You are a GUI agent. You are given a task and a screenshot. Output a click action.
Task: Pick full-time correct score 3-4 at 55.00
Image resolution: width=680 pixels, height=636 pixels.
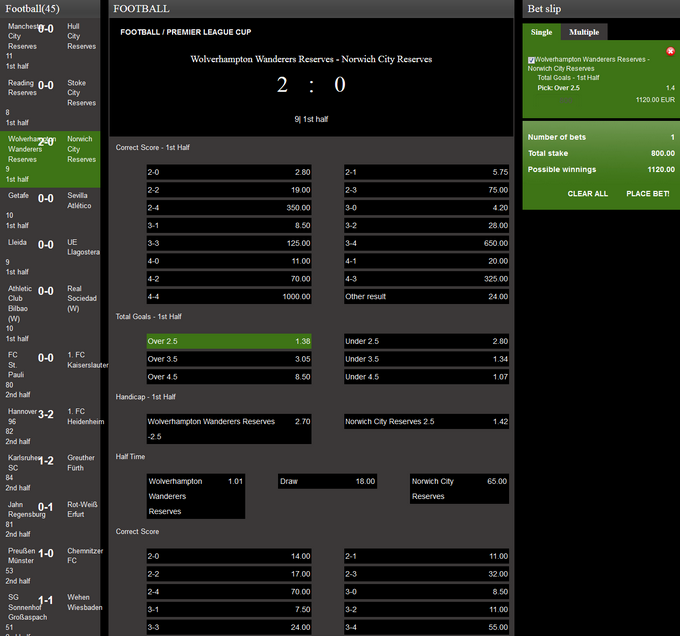coord(426,627)
